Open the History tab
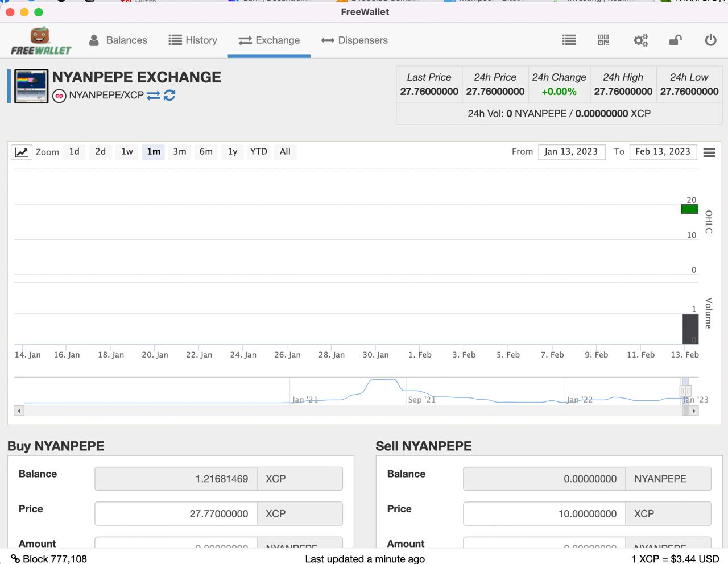Viewport: 728px width, 564px height. pyautogui.click(x=193, y=40)
